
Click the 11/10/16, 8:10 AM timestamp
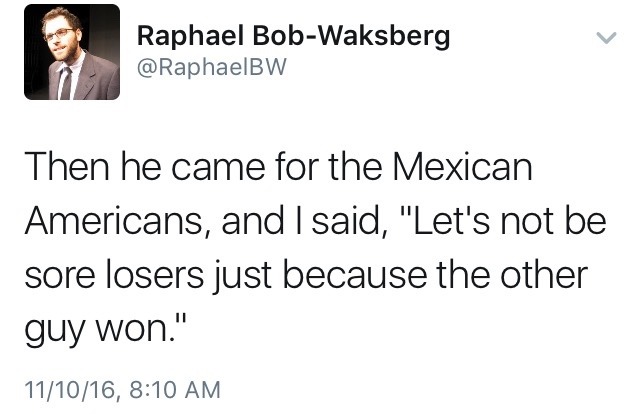[x=125, y=385]
